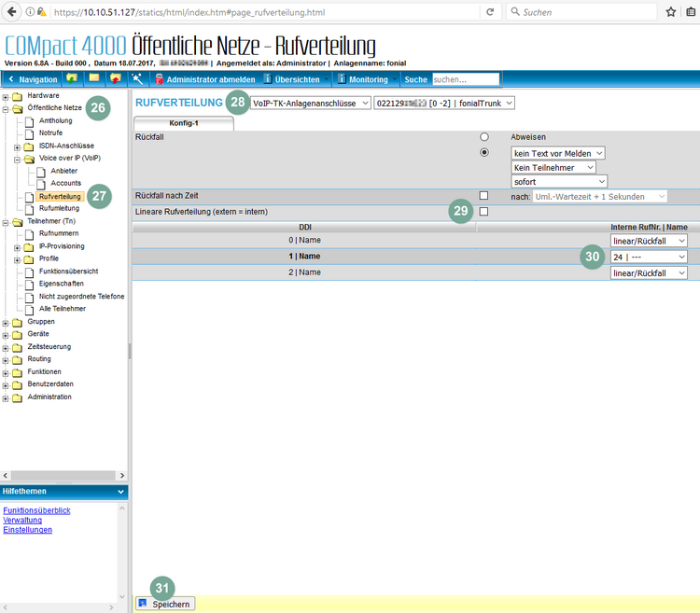Open Anbieter under Voice over IP
Image resolution: width=700 pixels, height=613 pixels.
[63, 171]
